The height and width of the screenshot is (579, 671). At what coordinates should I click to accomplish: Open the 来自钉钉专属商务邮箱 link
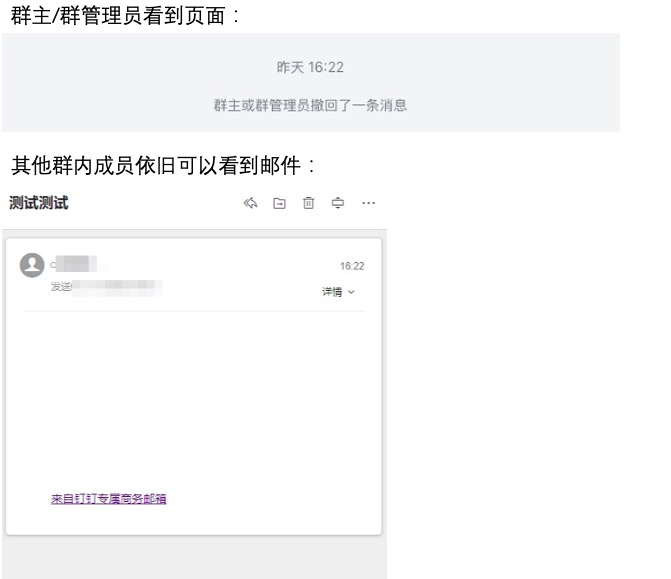109,499
